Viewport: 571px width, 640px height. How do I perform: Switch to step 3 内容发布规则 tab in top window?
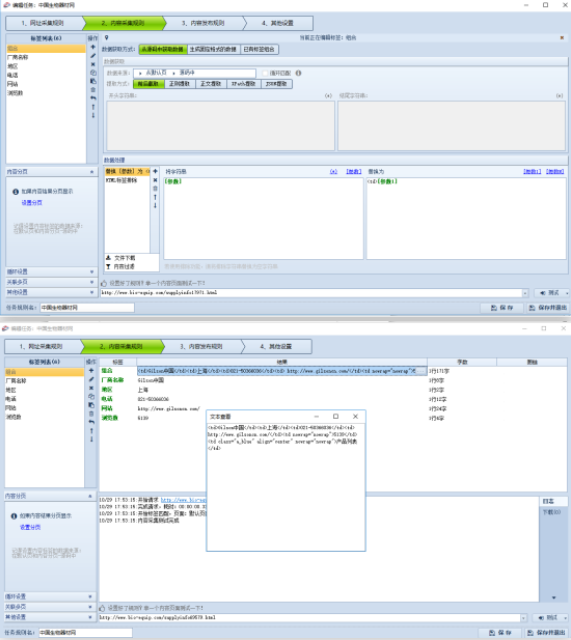pyautogui.click(x=203, y=23)
